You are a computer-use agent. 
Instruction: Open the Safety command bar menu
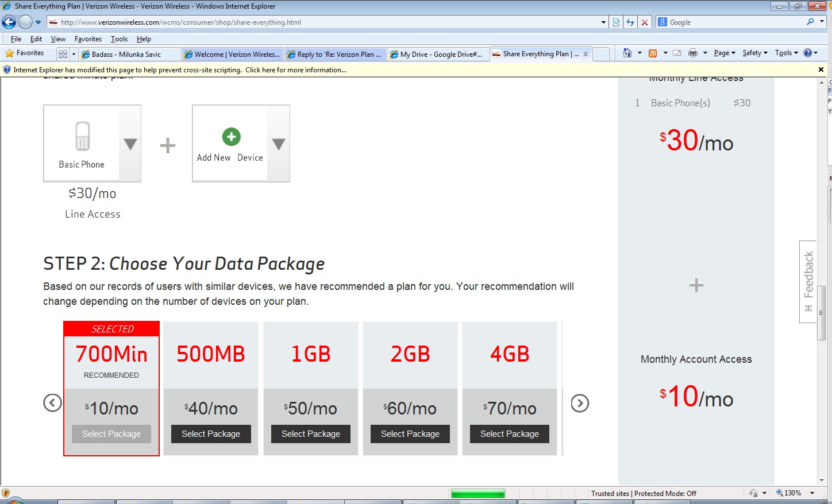point(755,53)
